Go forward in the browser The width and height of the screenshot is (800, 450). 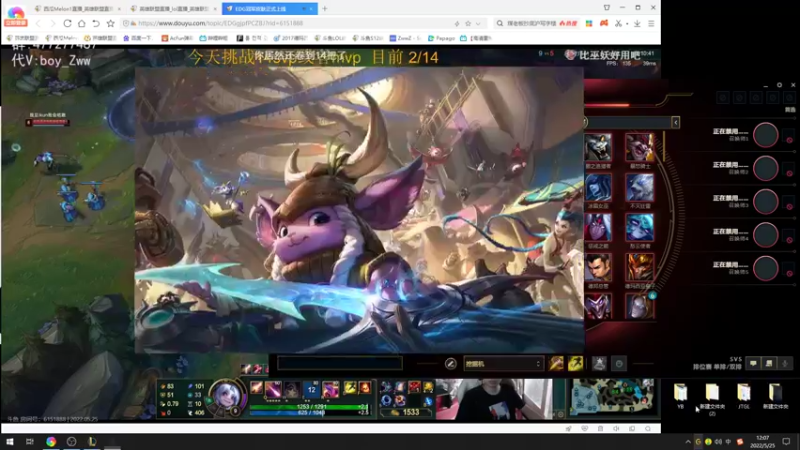tap(52, 23)
